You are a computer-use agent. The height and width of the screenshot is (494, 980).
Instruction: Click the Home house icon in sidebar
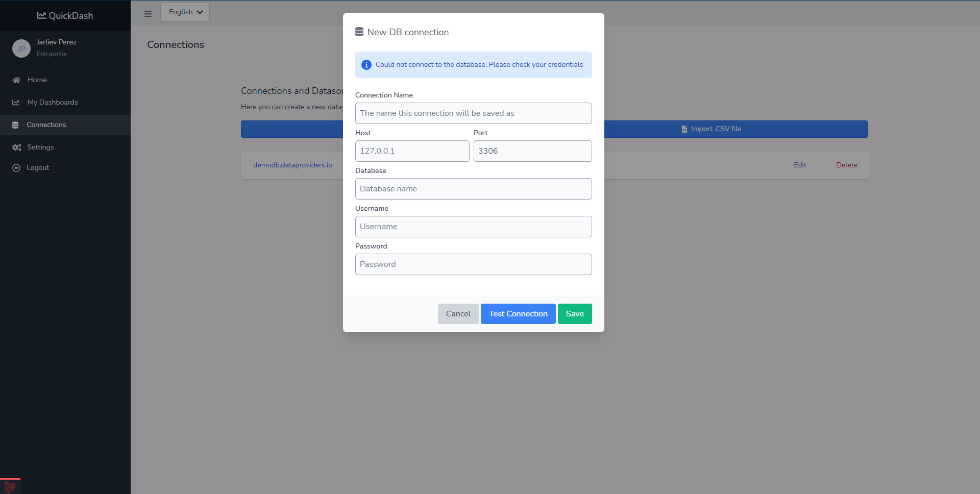pos(16,80)
